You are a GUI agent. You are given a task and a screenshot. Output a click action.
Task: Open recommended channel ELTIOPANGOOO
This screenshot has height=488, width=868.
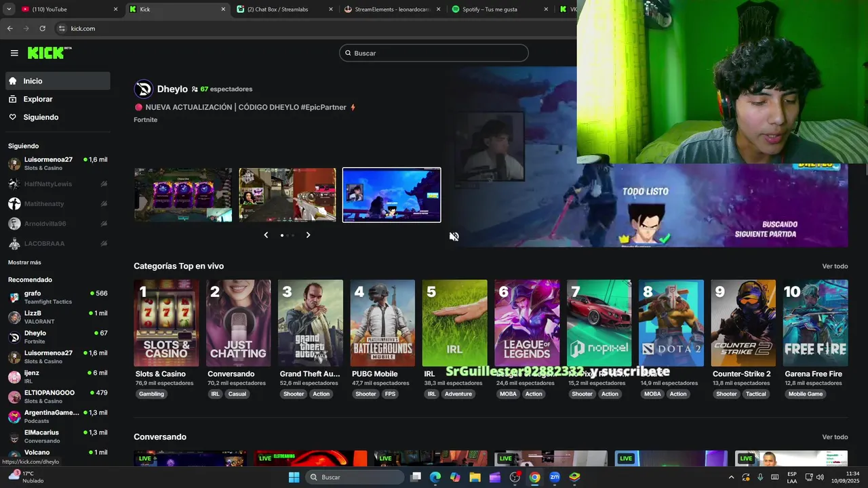coord(58,396)
